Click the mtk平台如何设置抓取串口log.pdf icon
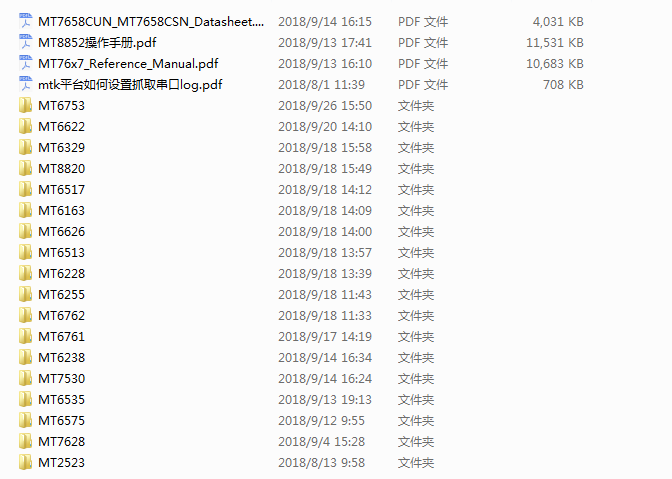 [x=26, y=84]
